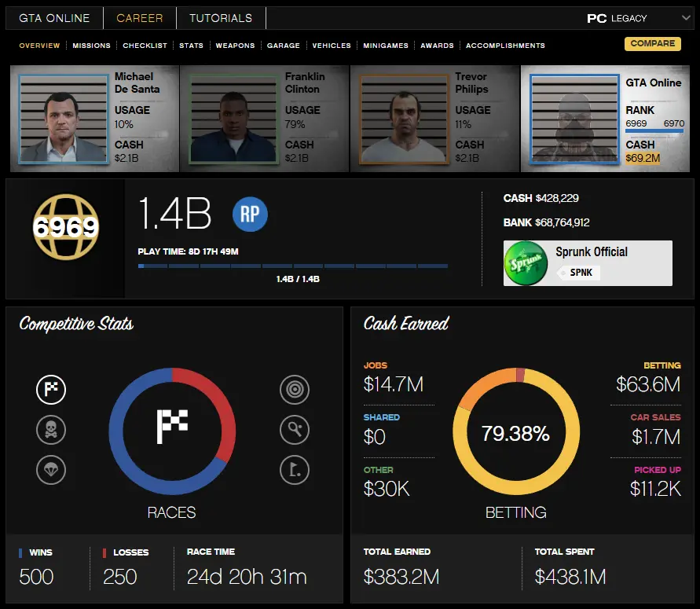Open the Awards section
Viewport: 700px width, 609px height.
click(437, 46)
